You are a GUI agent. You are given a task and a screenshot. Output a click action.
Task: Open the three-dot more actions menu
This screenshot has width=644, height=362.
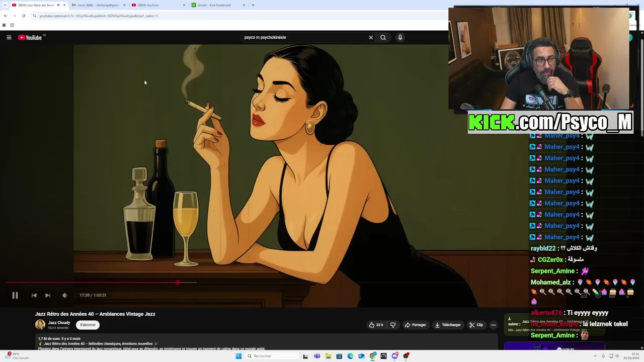tap(494, 325)
